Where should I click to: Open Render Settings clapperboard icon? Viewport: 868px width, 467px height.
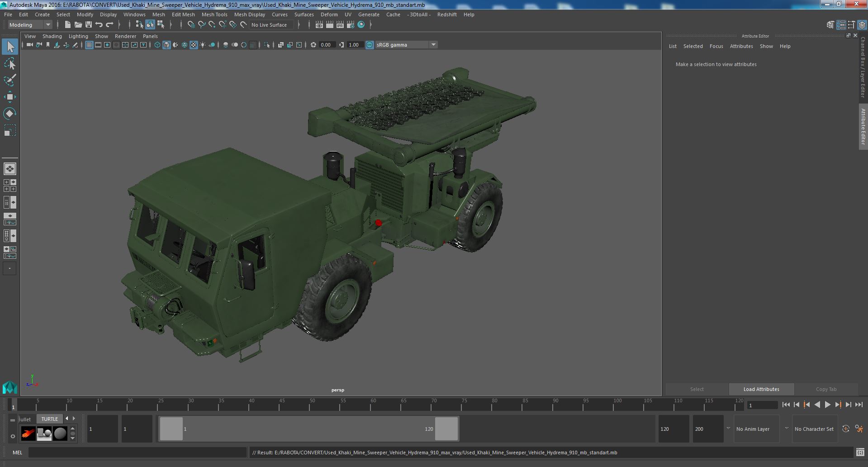coord(350,25)
